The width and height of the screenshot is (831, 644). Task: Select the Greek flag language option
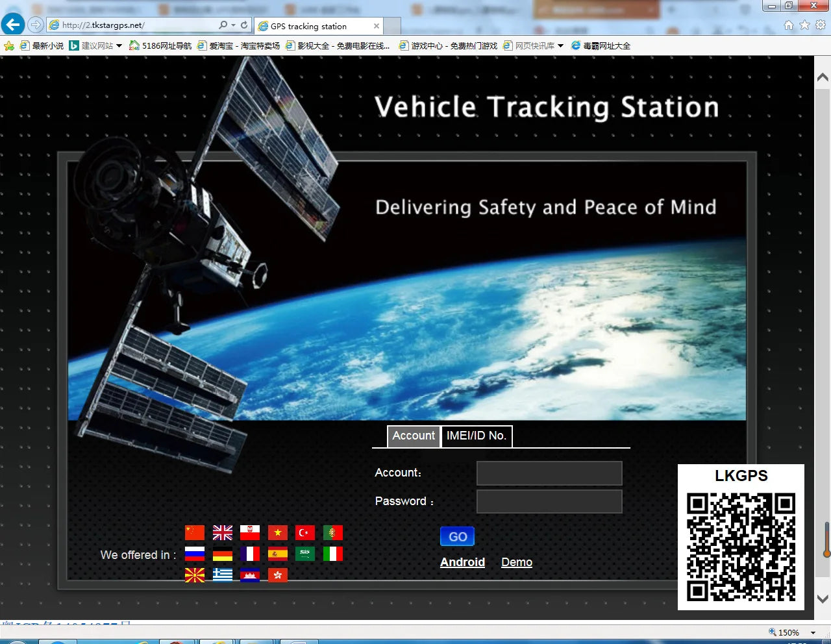(x=223, y=575)
